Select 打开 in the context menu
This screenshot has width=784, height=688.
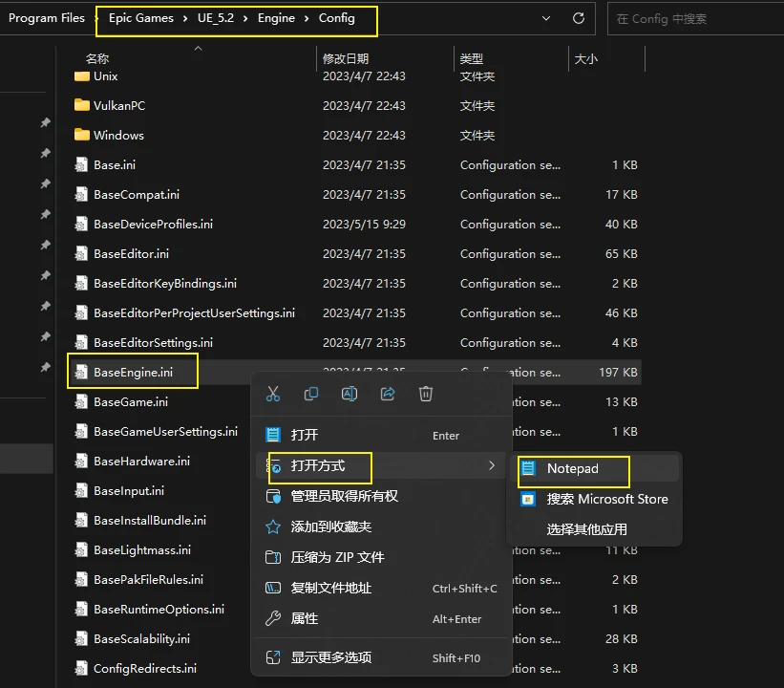tap(381, 435)
